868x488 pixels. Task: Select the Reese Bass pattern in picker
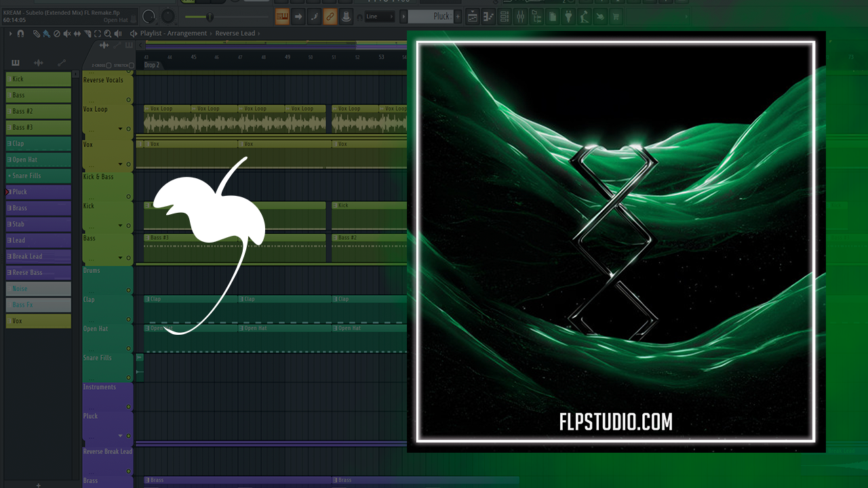point(38,272)
